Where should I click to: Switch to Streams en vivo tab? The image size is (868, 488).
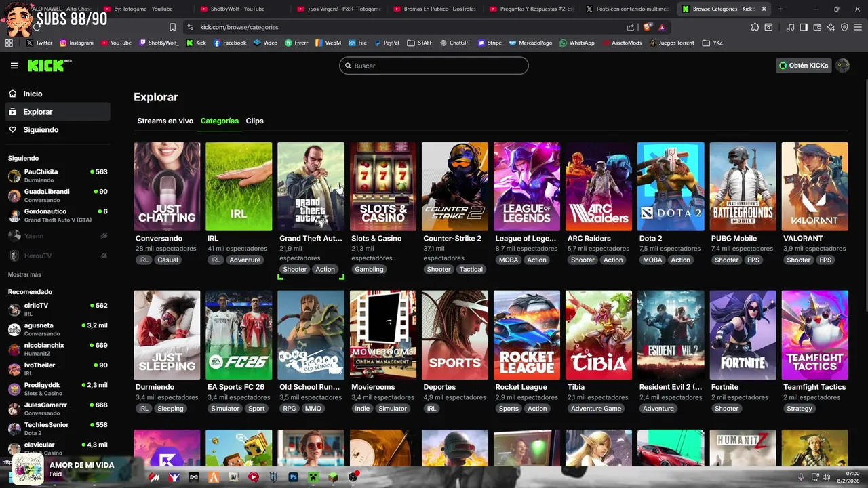165,121
